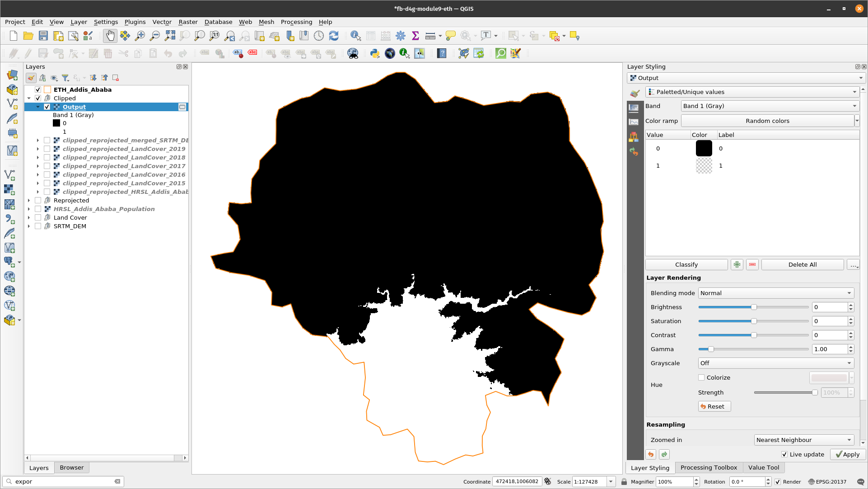Screen dimensions: 868x489
Task: Open layer styling brush in Layers panel
Action: 31,78
